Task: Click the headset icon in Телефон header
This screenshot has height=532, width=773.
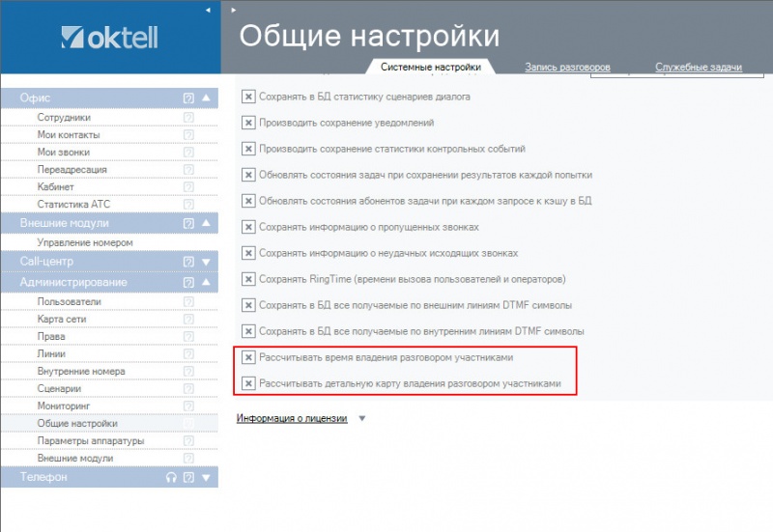Action: point(171,477)
